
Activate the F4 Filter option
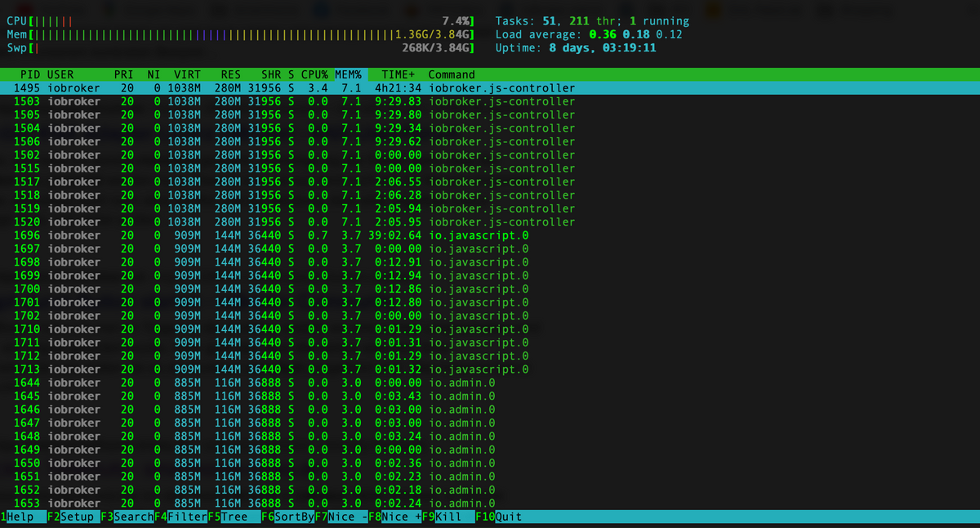180,517
